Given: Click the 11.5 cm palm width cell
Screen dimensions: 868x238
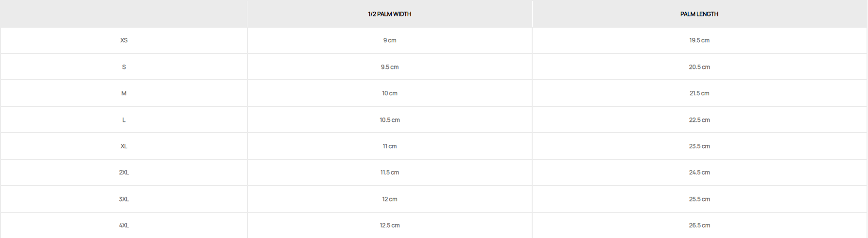Looking at the screenshot, I should 389,172.
